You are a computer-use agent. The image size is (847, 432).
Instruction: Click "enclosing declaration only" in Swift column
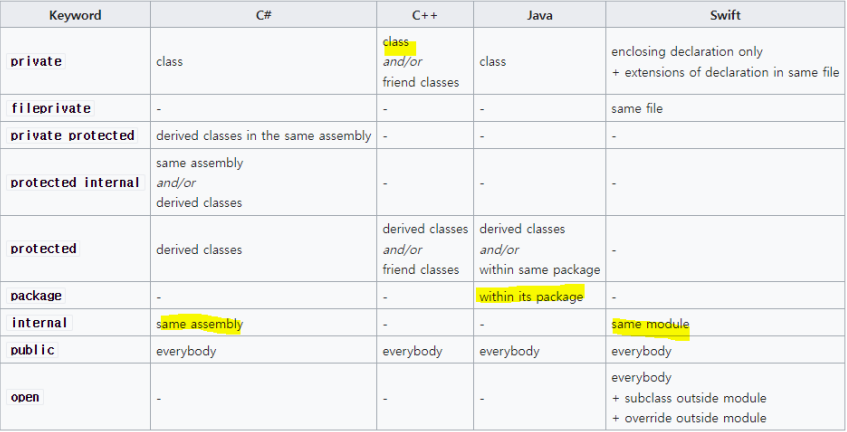click(687, 51)
